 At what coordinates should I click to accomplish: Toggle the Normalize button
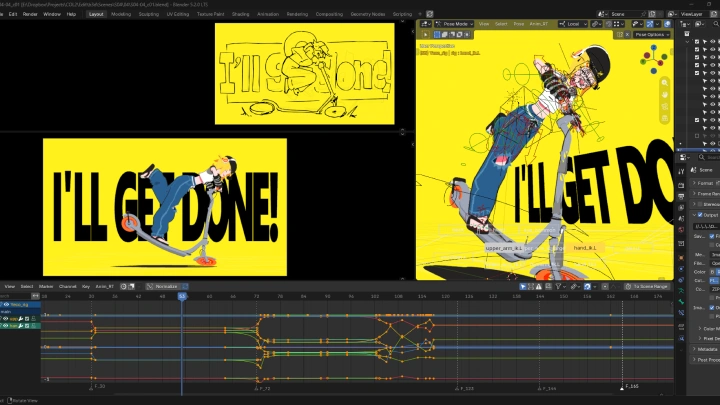pyautogui.click(x=163, y=287)
